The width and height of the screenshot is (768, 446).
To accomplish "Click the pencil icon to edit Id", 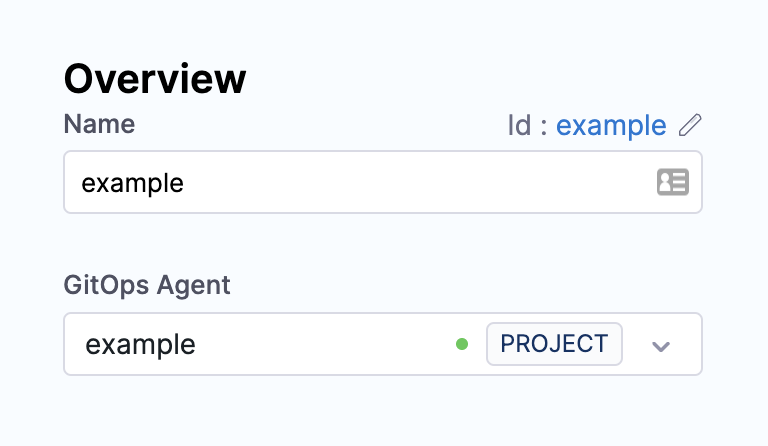I will click(690, 125).
